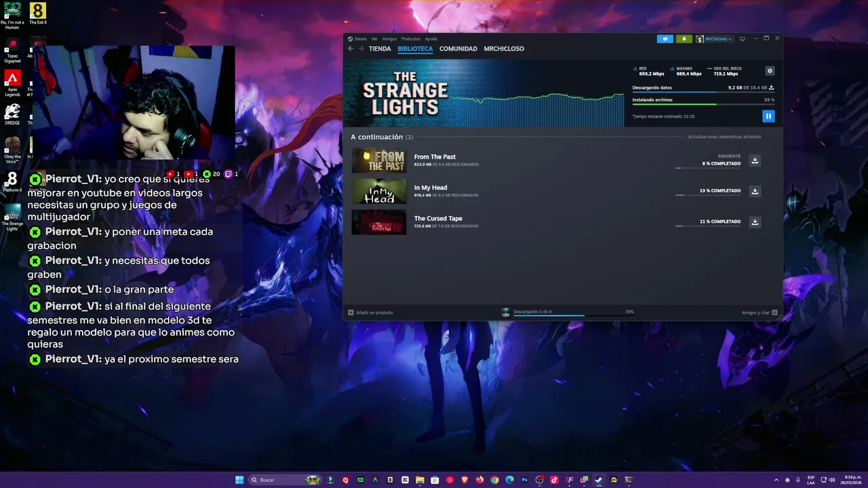Click the Instalando archivos progress bar
Image resolution: width=868 pixels, height=488 pixels.
point(703,104)
